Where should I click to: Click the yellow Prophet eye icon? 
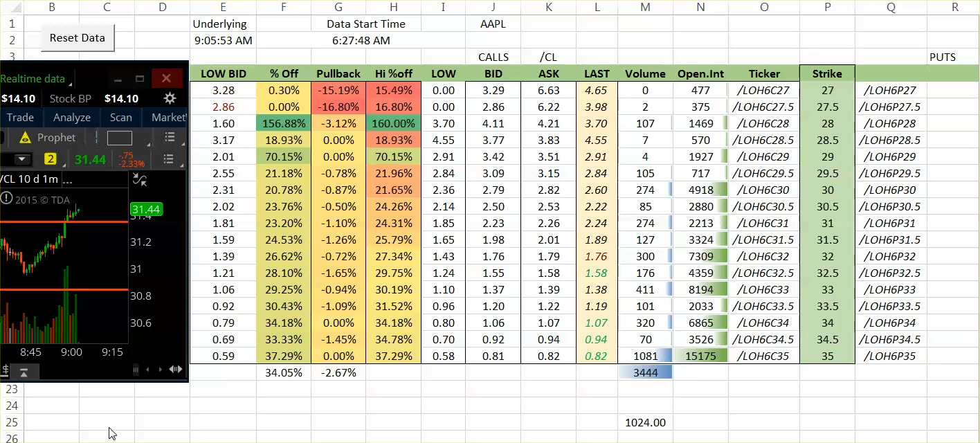tap(26, 137)
